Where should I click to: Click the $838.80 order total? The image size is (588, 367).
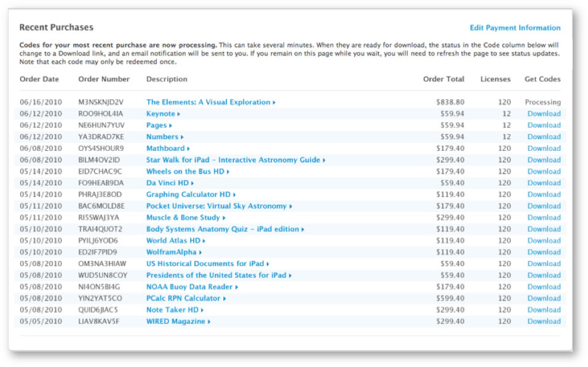(x=450, y=102)
